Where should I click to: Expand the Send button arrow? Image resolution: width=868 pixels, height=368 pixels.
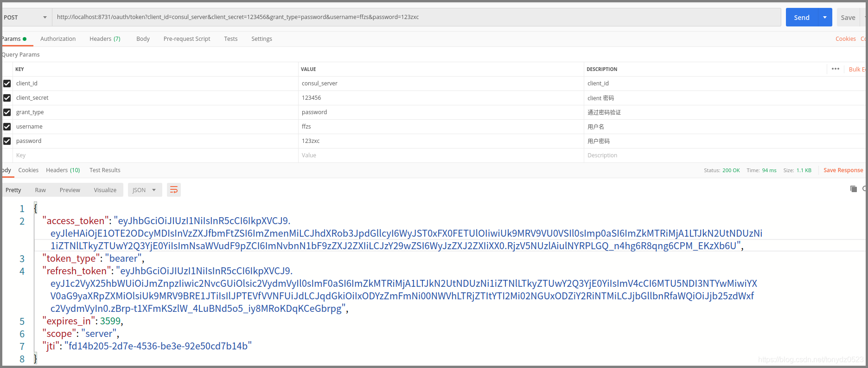(x=825, y=17)
